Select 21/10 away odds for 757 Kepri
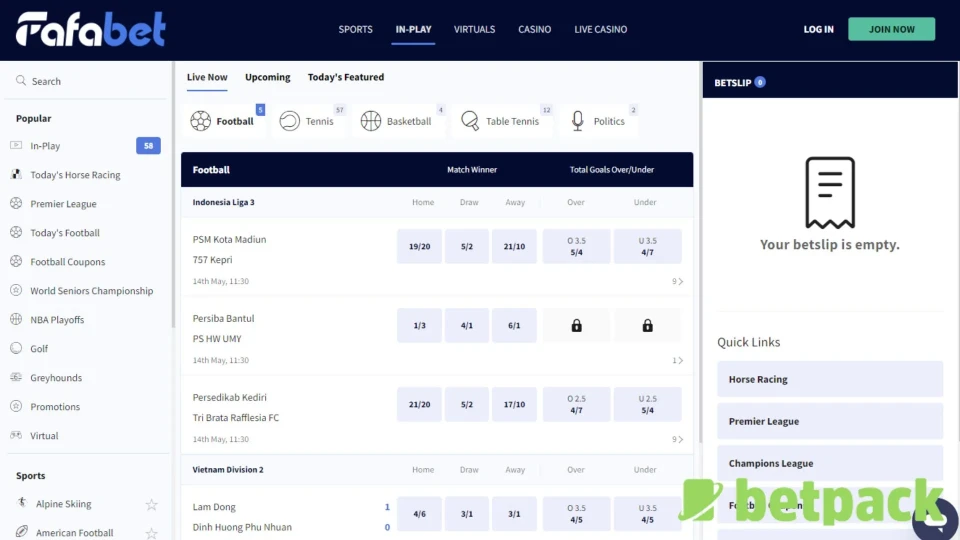960x540 pixels. [514, 246]
